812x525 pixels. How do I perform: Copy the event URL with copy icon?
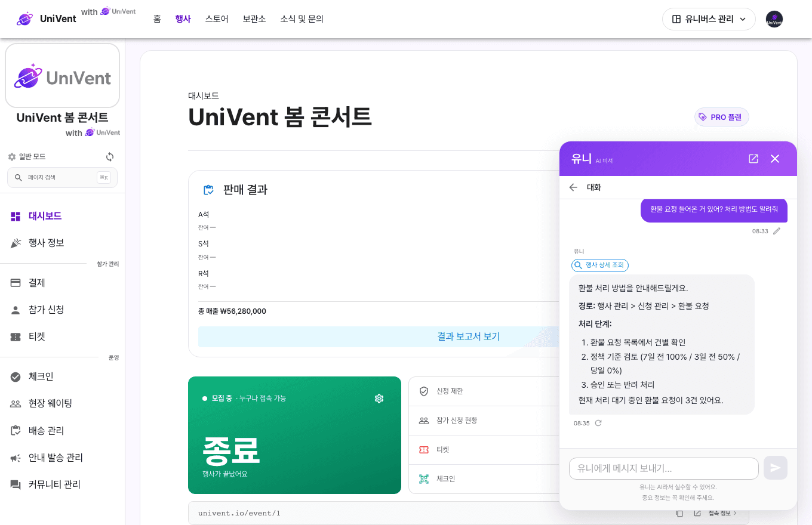(679, 513)
